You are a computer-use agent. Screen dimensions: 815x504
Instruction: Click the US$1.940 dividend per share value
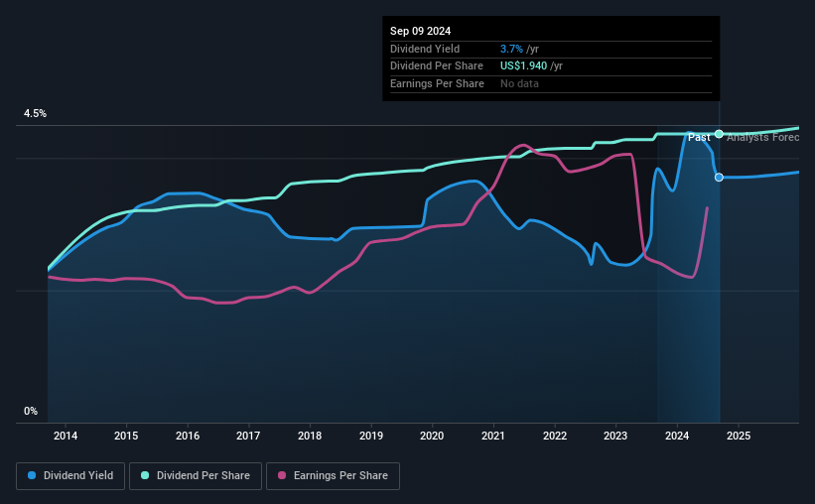[523, 66]
